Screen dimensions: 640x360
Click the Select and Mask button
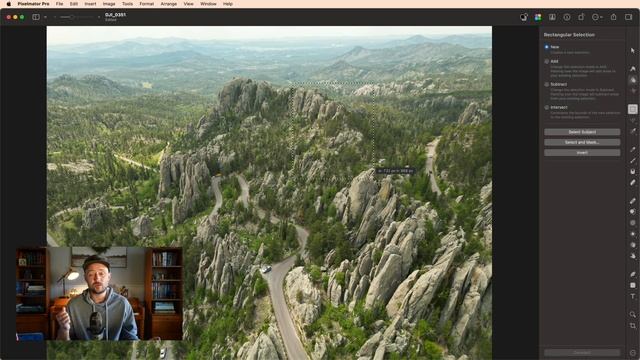[x=582, y=142]
